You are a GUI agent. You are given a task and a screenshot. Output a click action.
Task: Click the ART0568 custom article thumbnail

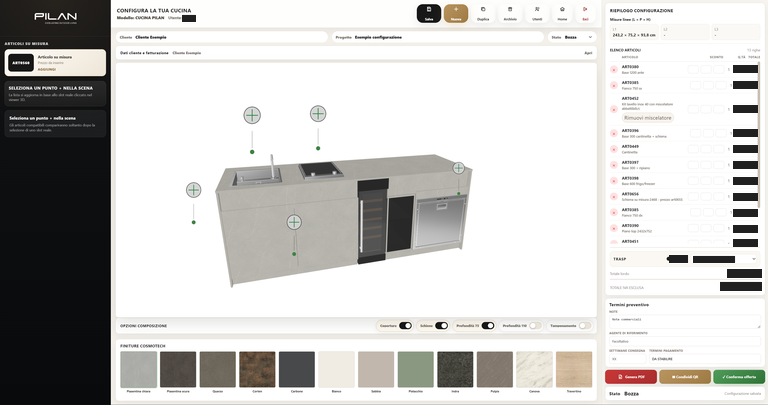(21, 63)
